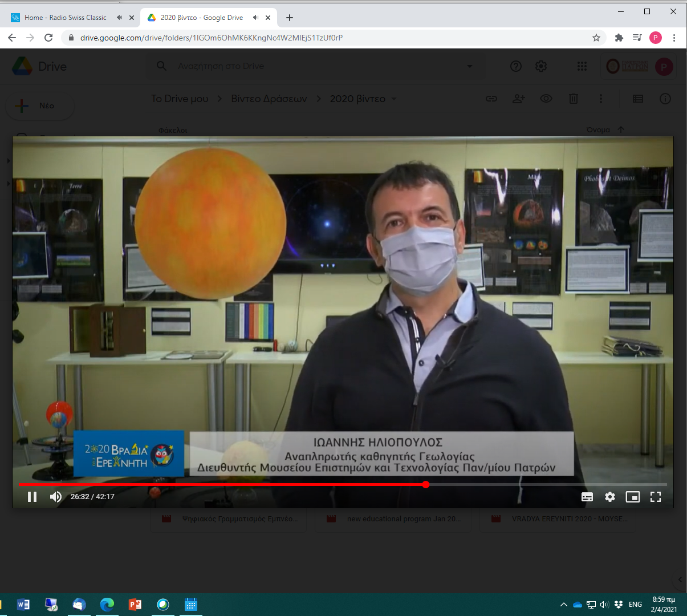Screen dimensions: 687x616
Task: Open Drive settings gear
Action: point(541,66)
